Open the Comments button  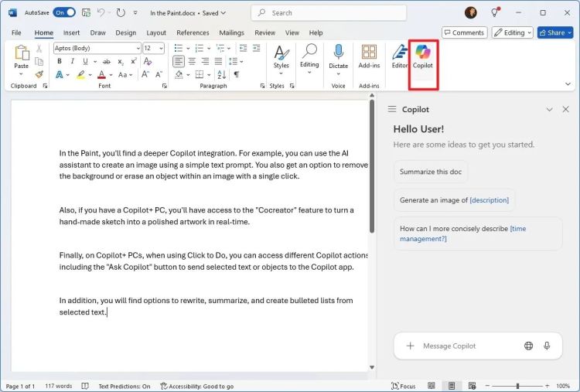tap(464, 32)
